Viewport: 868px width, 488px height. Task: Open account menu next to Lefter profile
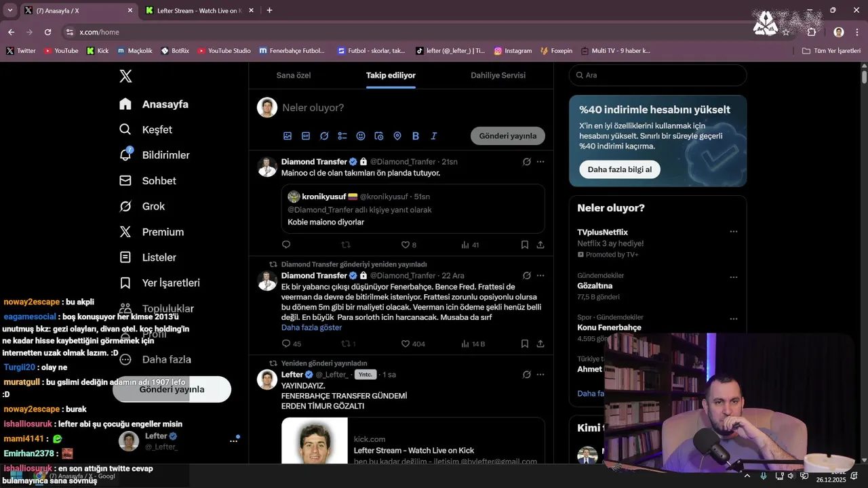point(234,441)
